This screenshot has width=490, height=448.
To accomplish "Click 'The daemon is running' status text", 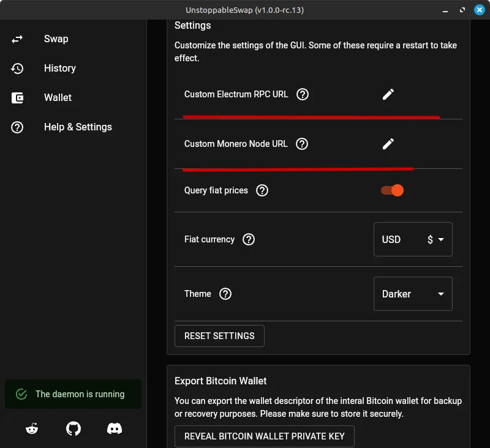I will (80, 394).
